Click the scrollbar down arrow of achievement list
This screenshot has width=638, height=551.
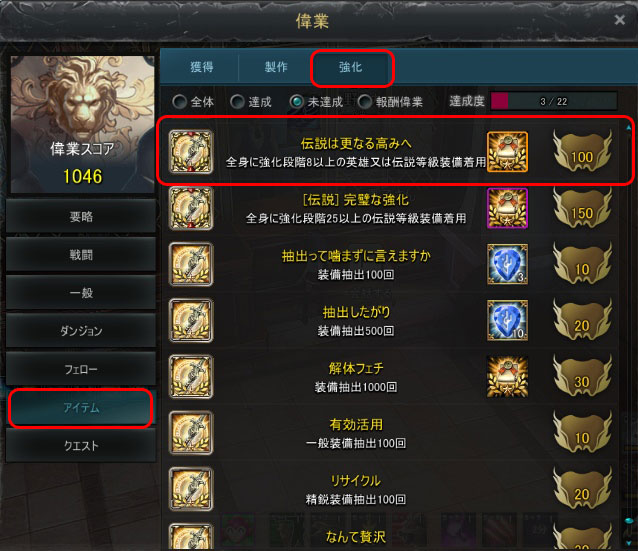click(629, 543)
